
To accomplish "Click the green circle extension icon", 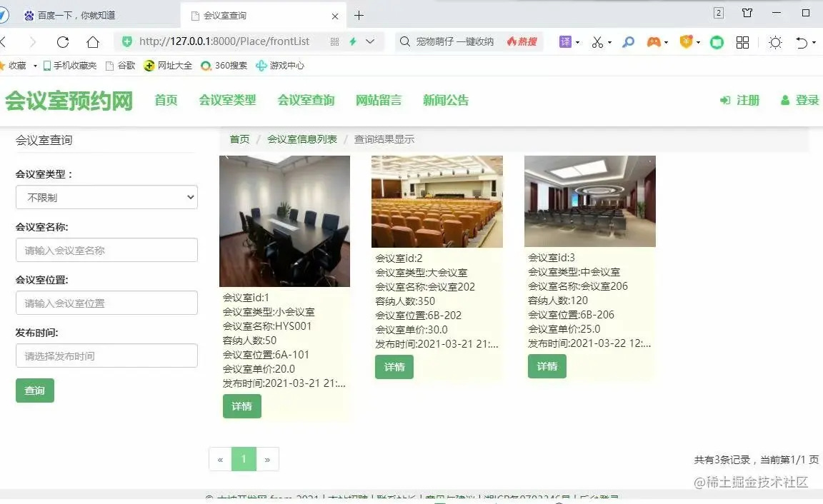I will (717, 43).
